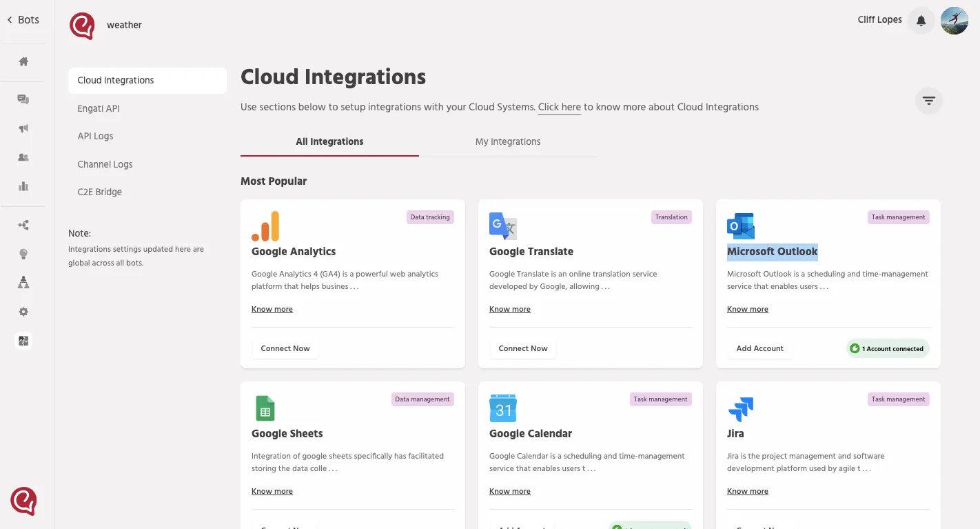This screenshot has width=980, height=529.
Task: Open Know more for Microsoft Outlook
Action: click(x=748, y=310)
